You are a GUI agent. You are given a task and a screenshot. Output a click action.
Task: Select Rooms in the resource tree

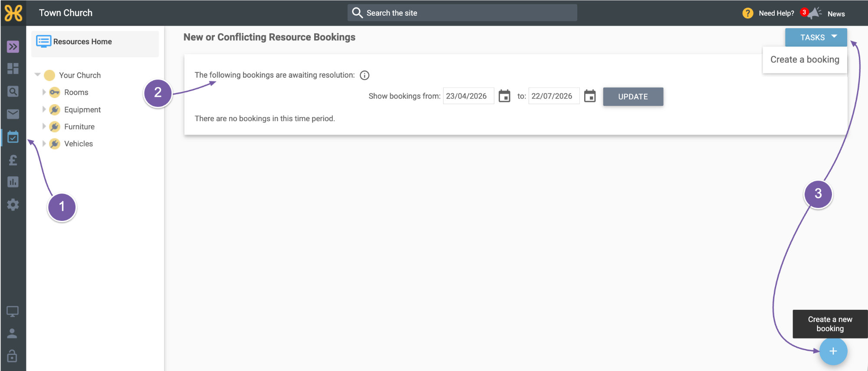tap(76, 92)
